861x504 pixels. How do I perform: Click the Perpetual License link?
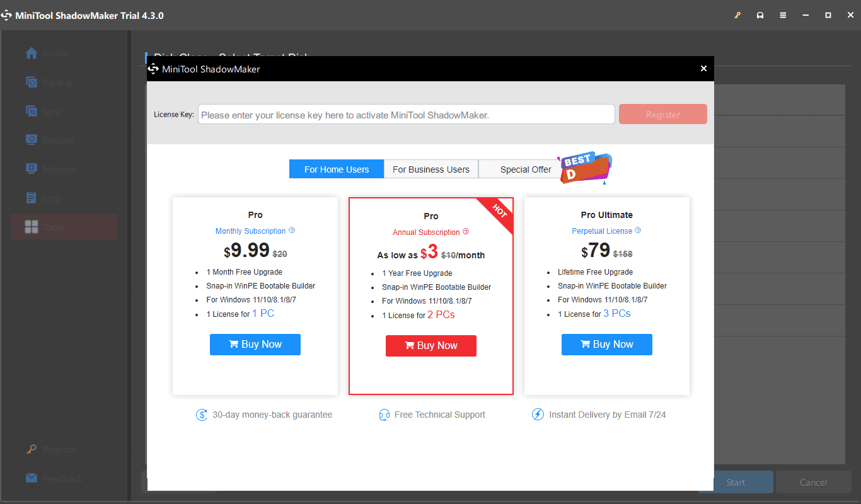pyautogui.click(x=602, y=231)
